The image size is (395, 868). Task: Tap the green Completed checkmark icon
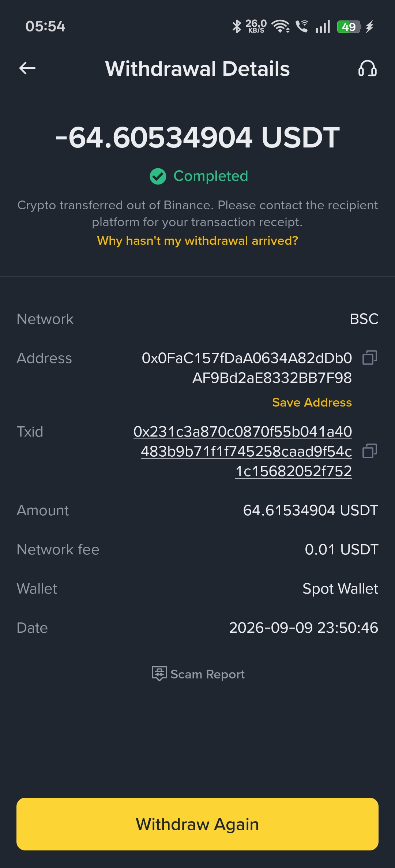[x=158, y=176]
